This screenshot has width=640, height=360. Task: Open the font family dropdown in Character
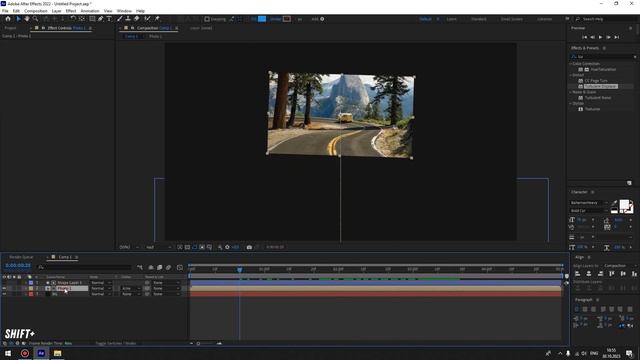tap(588, 203)
